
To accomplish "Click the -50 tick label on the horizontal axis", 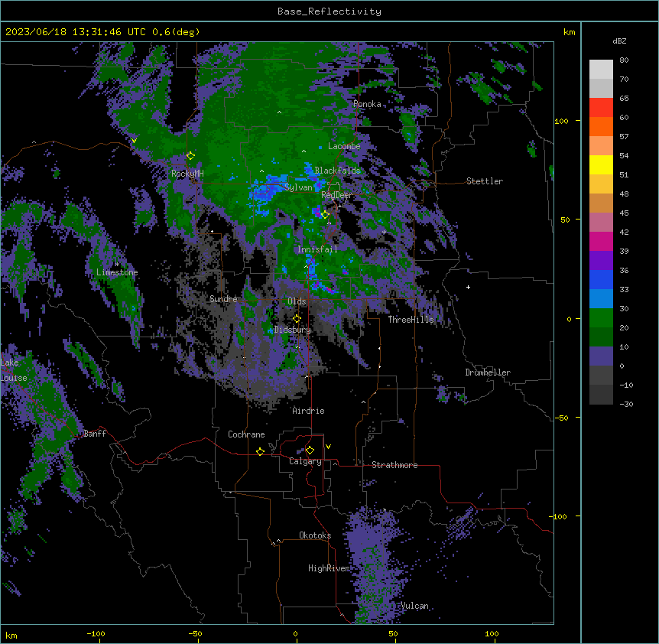I will click(195, 633).
